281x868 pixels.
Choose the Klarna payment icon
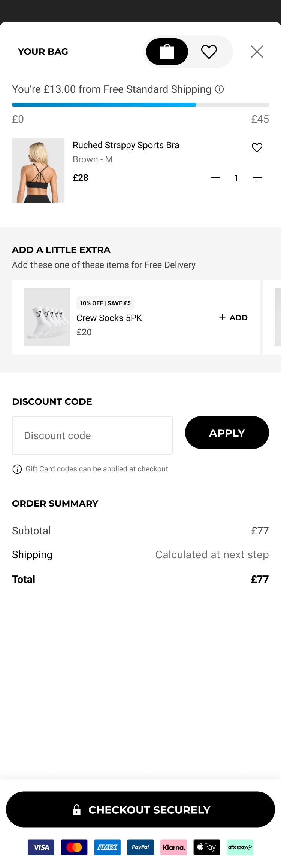point(173,847)
